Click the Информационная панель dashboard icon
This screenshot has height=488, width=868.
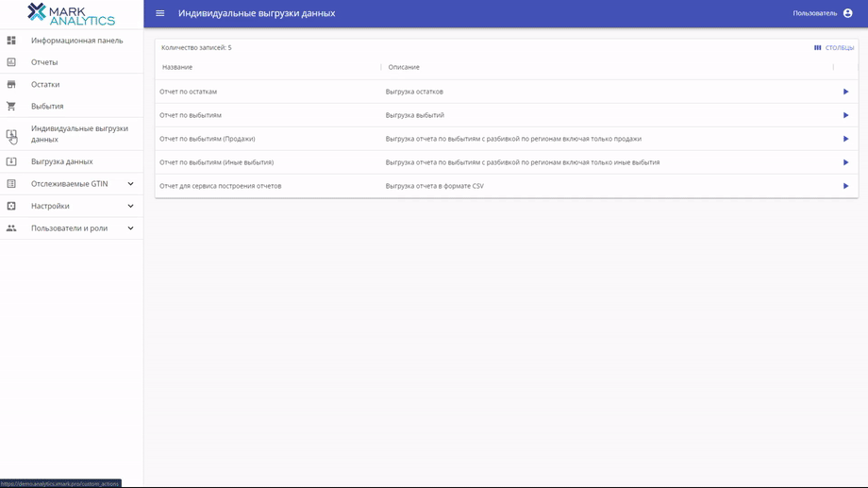11,41
